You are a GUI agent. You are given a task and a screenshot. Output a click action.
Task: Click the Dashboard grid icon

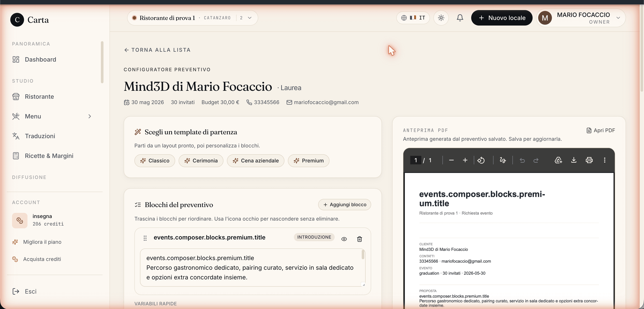tap(16, 59)
